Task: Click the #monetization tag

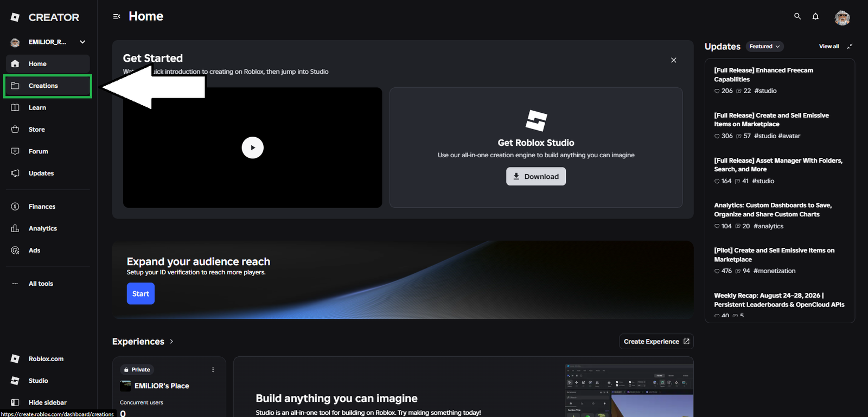Action: (774, 271)
